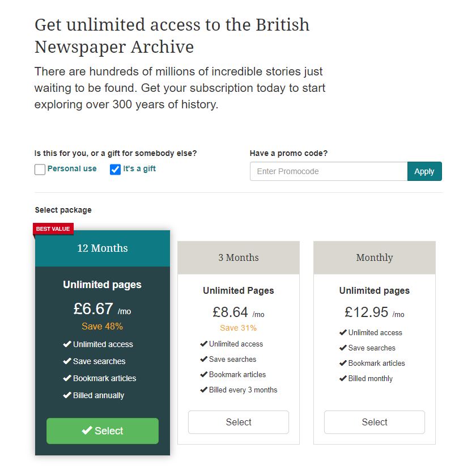Click checkmark next to 12 Months Unlimited access
Screen dimensions: 476x469
tap(67, 344)
